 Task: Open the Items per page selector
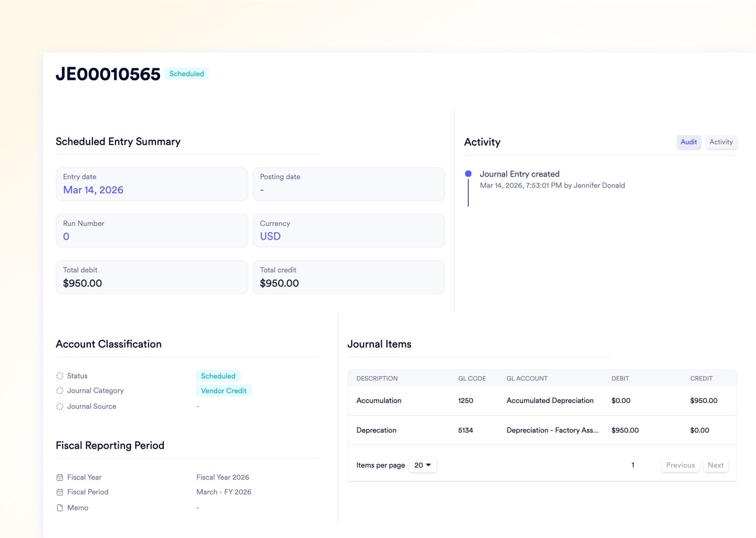pos(423,465)
